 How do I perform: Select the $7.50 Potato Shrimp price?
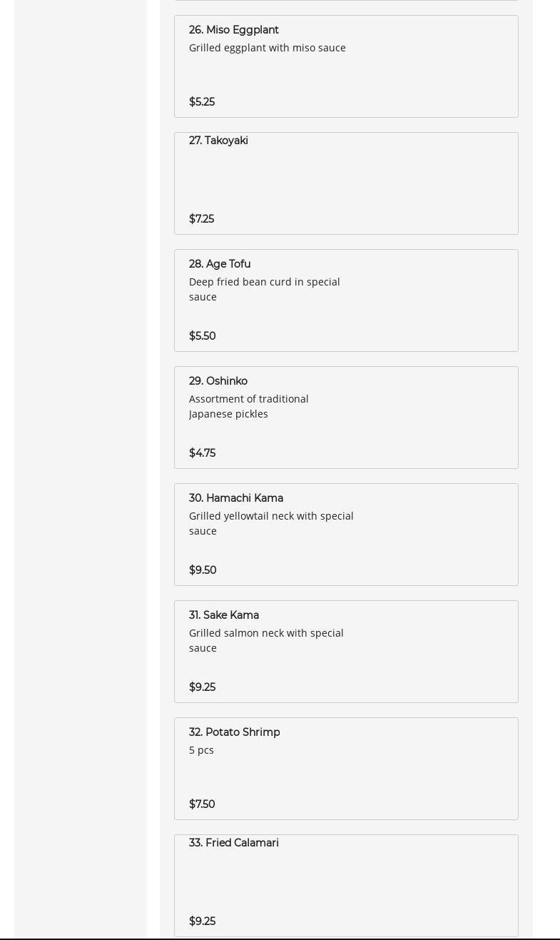pyautogui.click(x=202, y=804)
